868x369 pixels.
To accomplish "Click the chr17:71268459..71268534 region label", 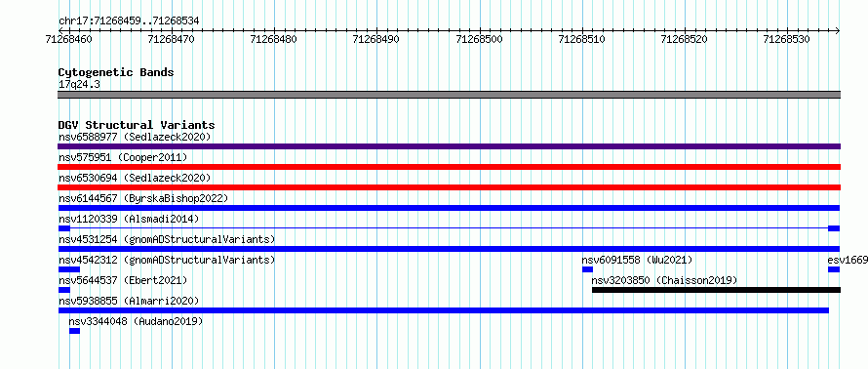I will pos(129,21).
